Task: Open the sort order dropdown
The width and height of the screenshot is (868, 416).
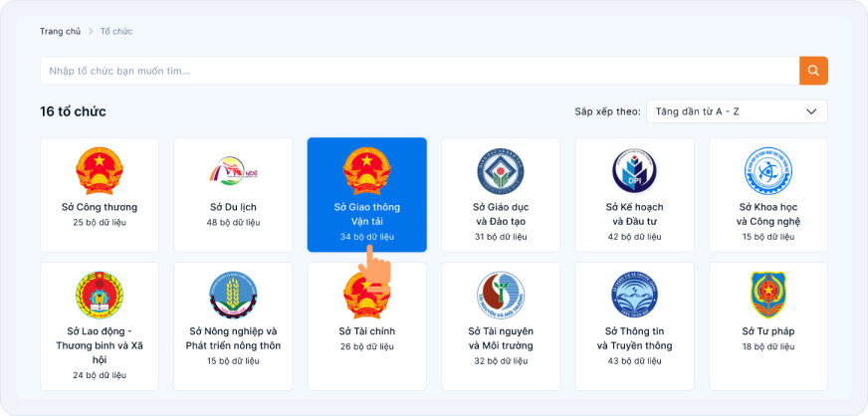Action: coord(737,111)
